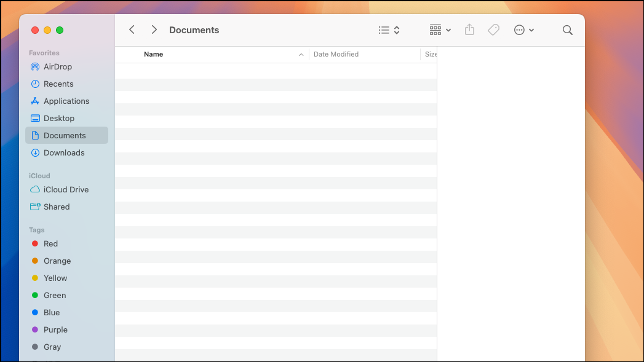Click the Documents window title

pos(194,30)
